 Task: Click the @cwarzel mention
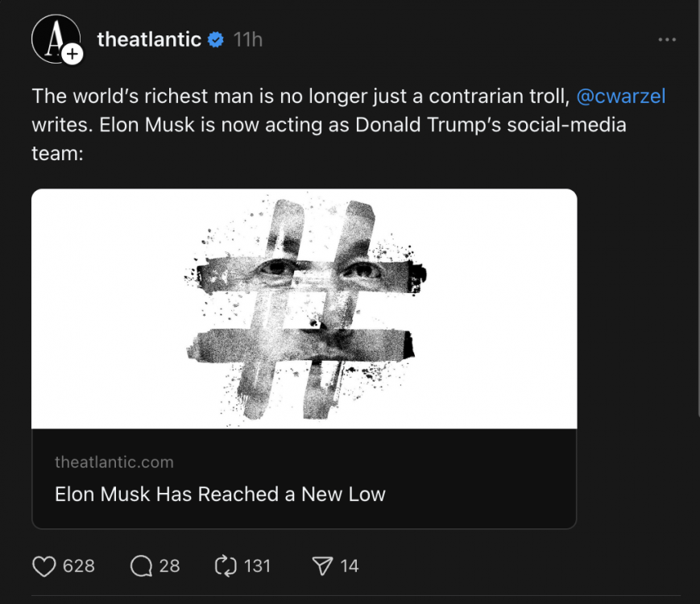(621, 97)
